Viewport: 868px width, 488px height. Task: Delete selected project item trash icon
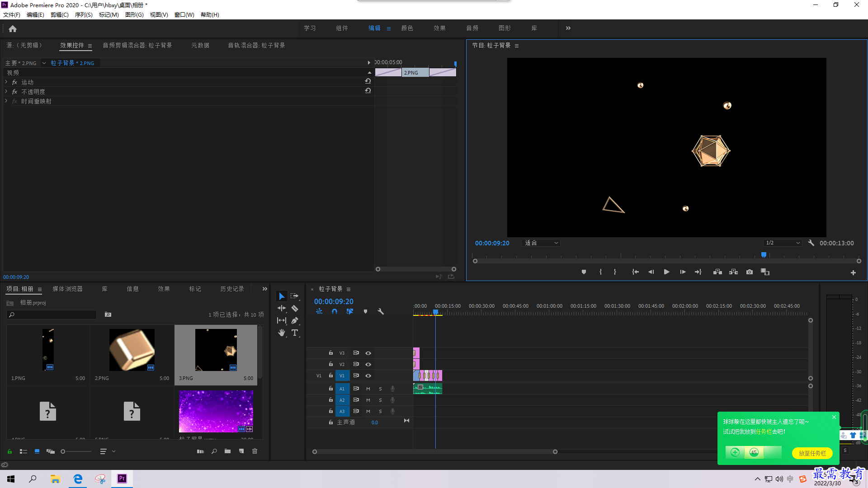pos(255,451)
